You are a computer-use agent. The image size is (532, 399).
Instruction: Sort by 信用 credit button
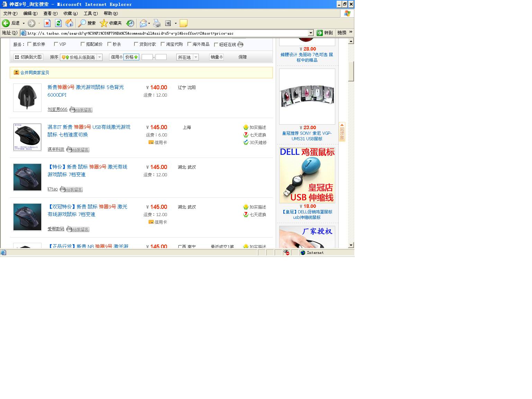pyautogui.click(x=116, y=57)
